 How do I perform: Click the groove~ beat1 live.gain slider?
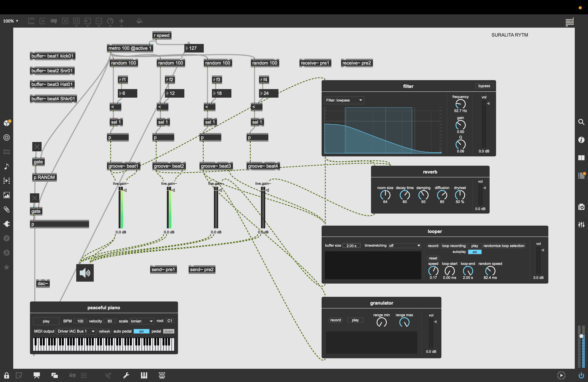(x=121, y=208)
